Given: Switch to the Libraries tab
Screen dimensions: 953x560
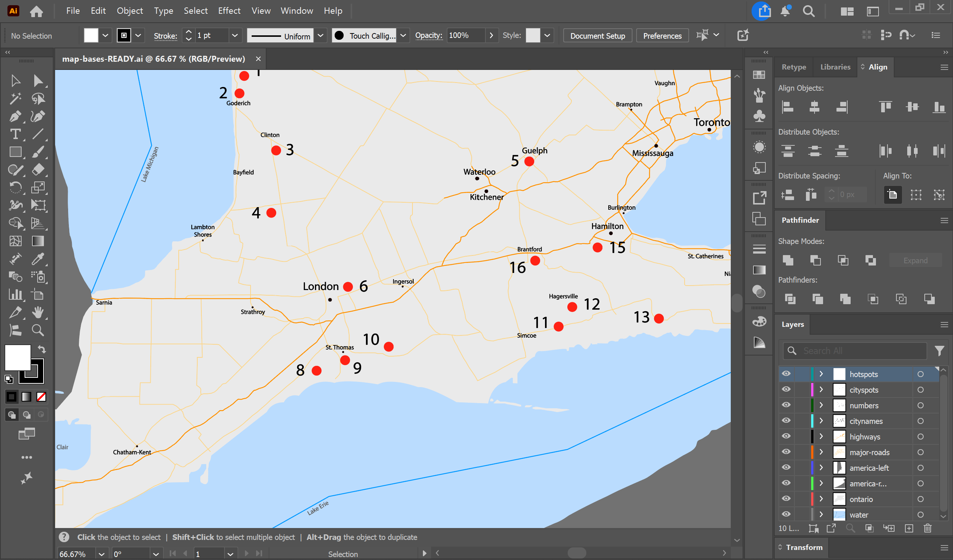Looking at the screenshot, I should coord(835,67).
